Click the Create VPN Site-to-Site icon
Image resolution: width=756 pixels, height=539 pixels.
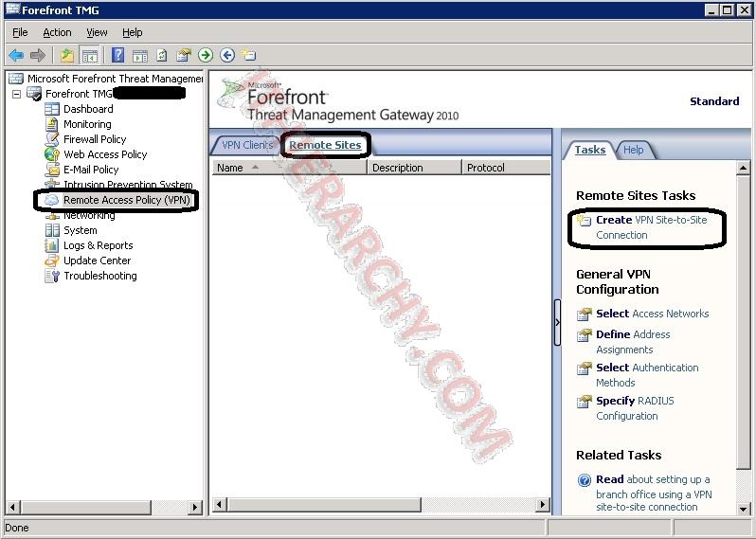(x=584, y=221)
